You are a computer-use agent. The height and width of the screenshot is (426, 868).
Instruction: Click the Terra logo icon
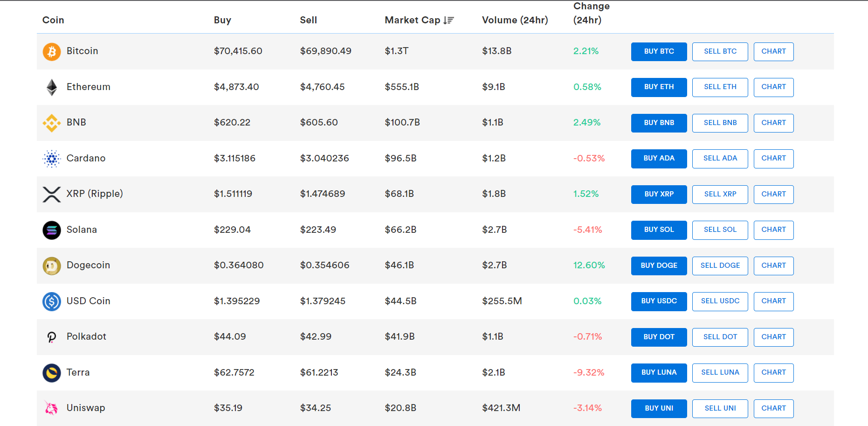52,373
